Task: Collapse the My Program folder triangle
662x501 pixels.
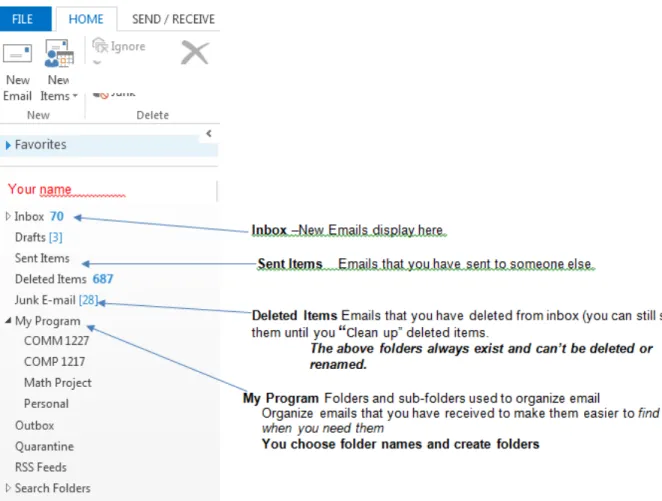Action: [x=8, y=321]
